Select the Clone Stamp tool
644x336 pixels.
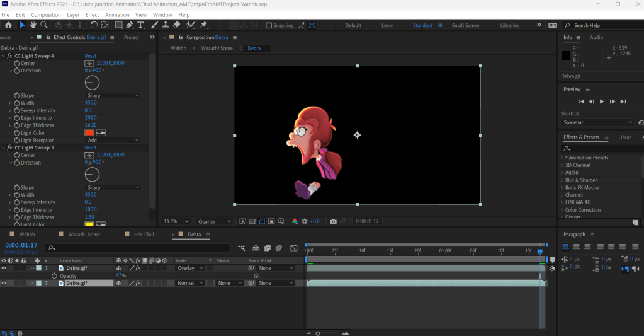(x=165, y=25)
